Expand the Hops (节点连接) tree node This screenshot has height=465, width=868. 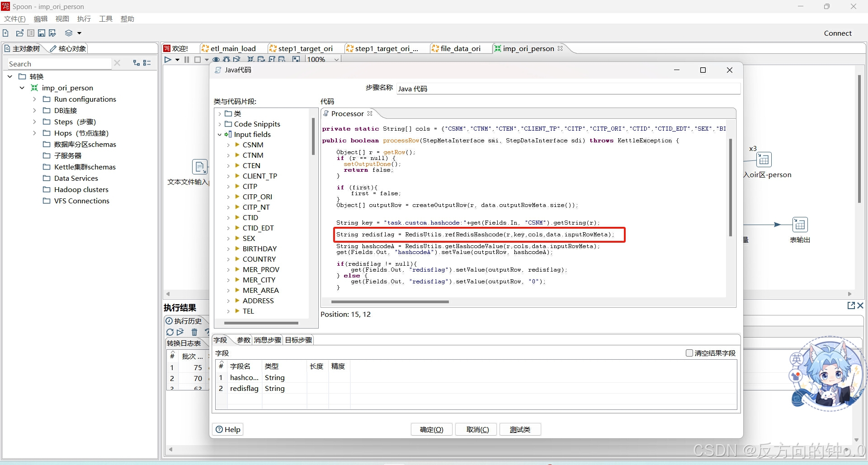coord(34,133)
